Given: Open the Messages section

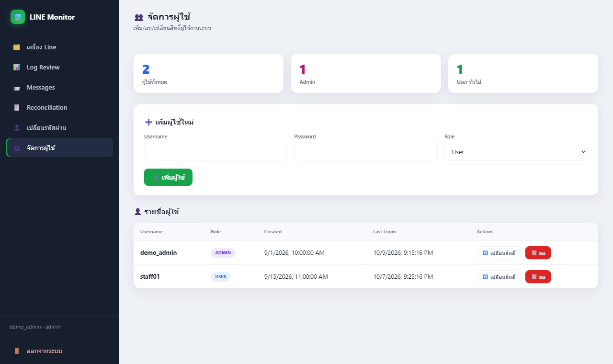Looking at the screenshot, I should pyautogui.click(x=59, y=87).
